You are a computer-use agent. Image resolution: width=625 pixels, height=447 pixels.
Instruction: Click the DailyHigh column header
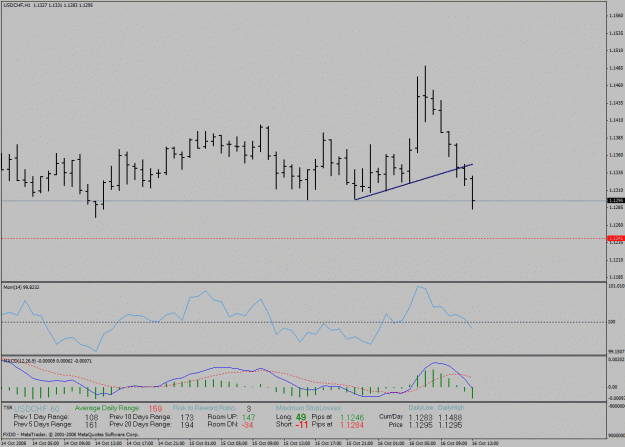[451, 408]
